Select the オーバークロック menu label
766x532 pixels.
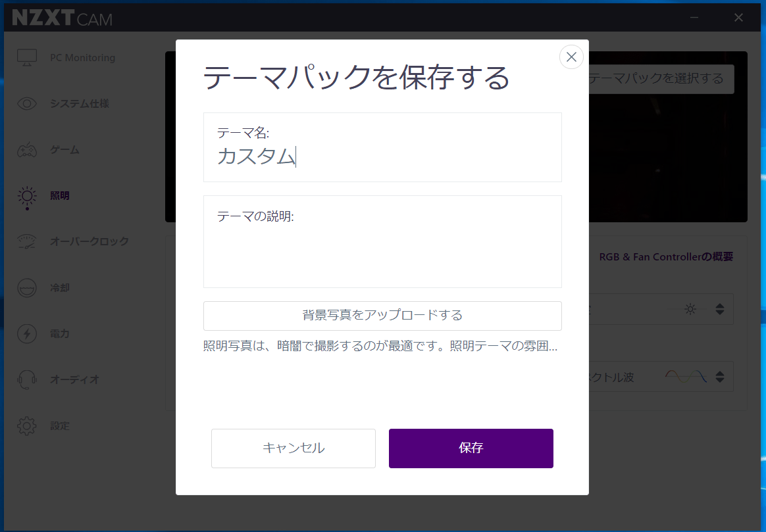pos(89,241)
